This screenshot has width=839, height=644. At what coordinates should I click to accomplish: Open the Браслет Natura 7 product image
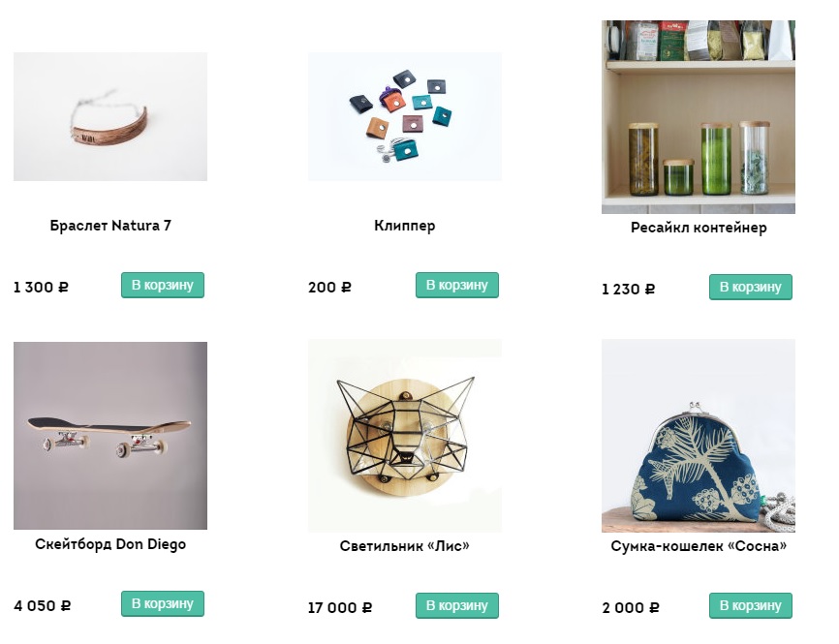coord(110,117)
